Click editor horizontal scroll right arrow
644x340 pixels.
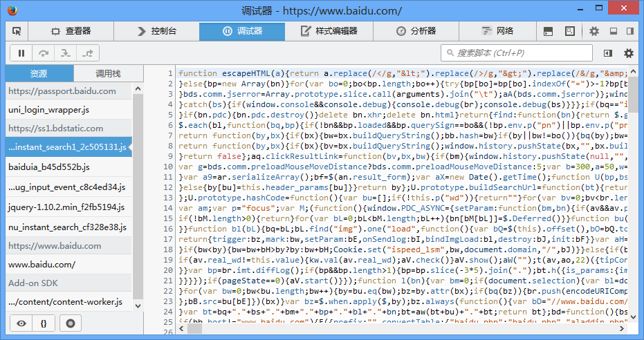click(x=622, y=328)
